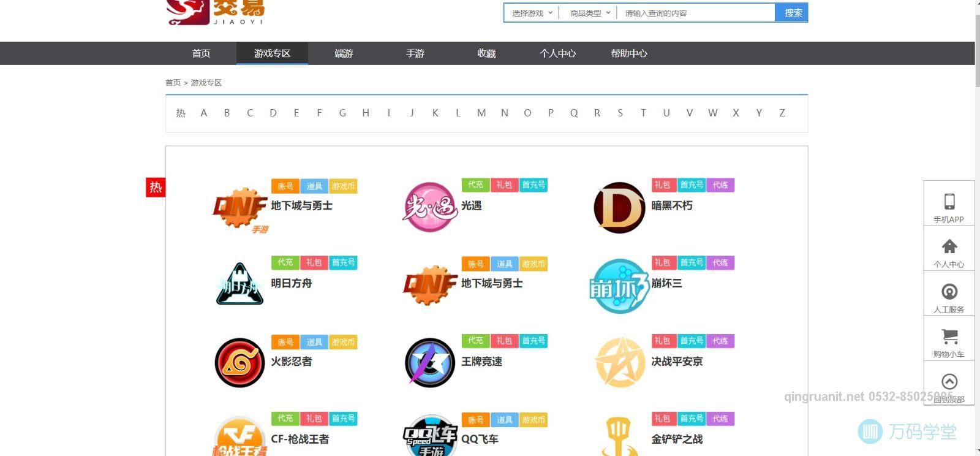The height and width of the screenshot is (456, 980).
Task: Open 人工服务 customer service icon
Action: pos(949,292)
